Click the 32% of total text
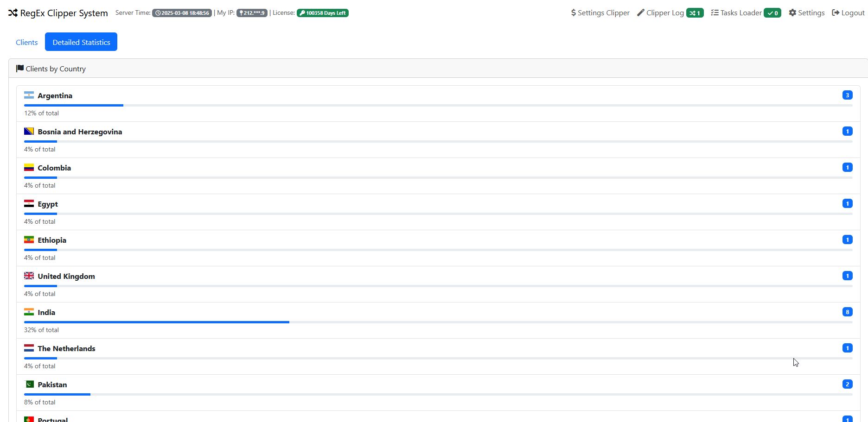 click(41, 330)
